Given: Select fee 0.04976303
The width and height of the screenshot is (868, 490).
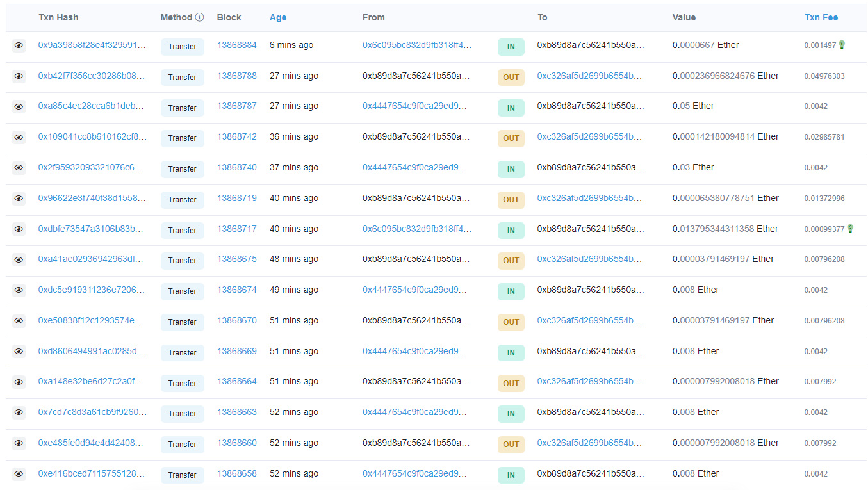Looking at the screenshot, I should [x=824, y=76].
